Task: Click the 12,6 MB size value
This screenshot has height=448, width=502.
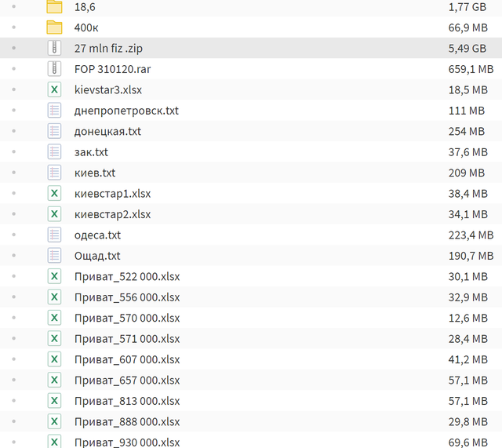Action: [x=467, y=319]
